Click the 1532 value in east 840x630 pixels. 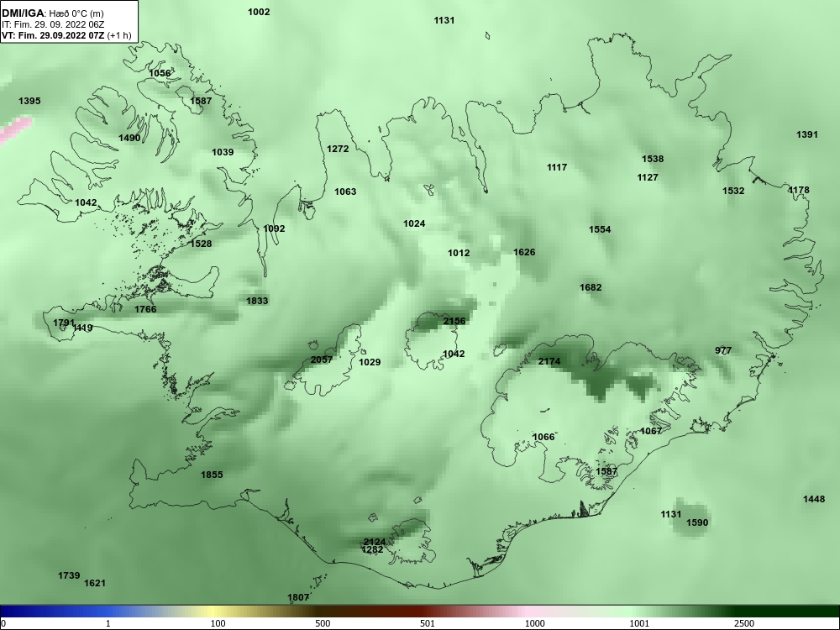(733, 191)
